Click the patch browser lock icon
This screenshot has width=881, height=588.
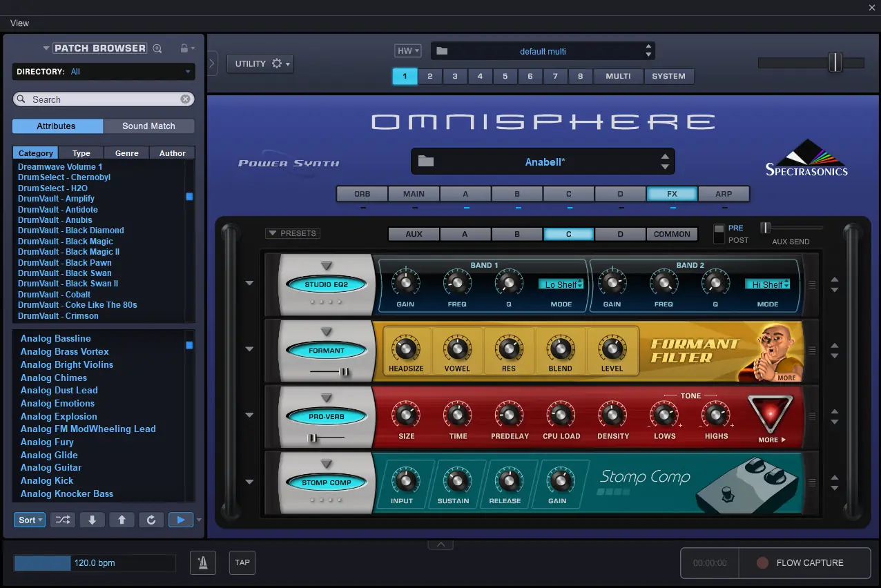(184, 48)
